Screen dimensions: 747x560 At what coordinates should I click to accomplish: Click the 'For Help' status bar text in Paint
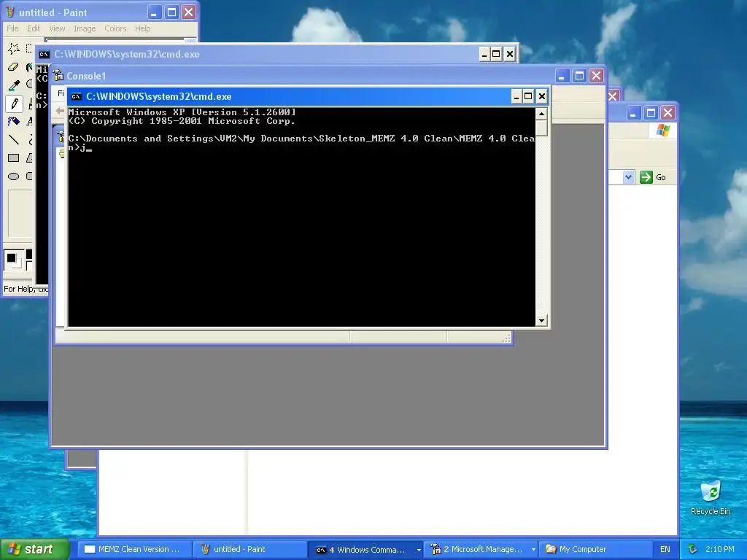click(18, 289)
